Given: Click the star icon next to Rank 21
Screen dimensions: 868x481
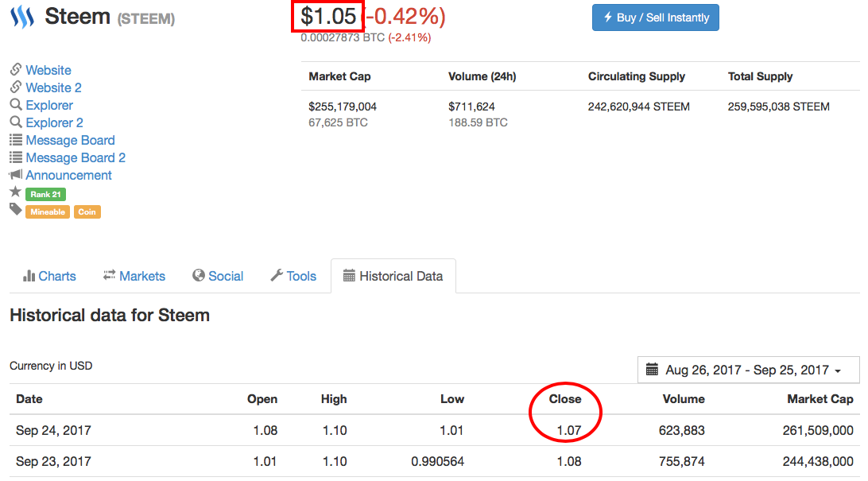Looking at the screenshot, I should point(16,192).
